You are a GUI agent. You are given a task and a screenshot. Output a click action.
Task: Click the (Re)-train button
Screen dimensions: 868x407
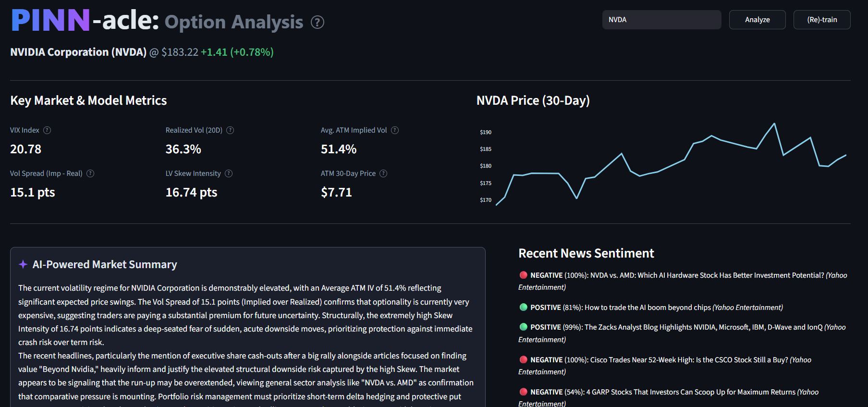point(822,20)
